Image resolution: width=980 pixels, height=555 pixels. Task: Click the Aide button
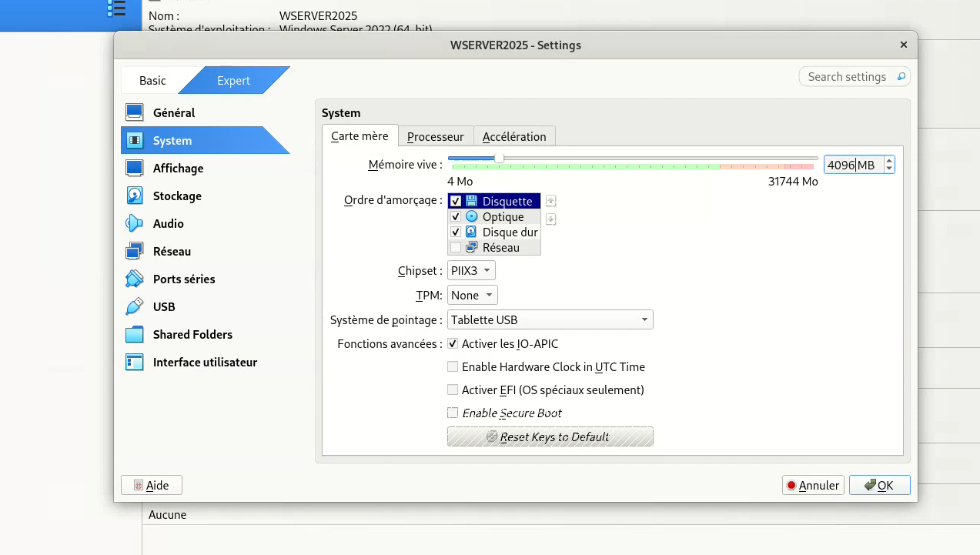coord(151,485)
